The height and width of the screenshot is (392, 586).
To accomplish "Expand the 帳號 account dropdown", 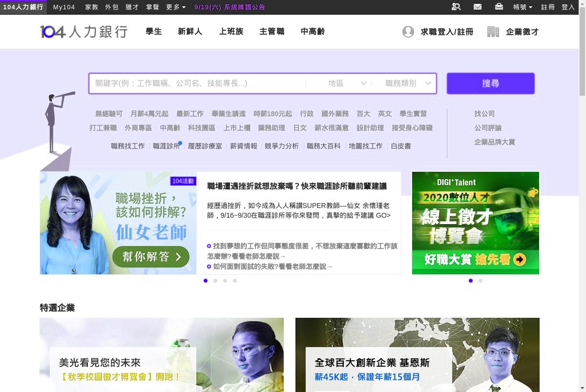I will tap(523, 7).
